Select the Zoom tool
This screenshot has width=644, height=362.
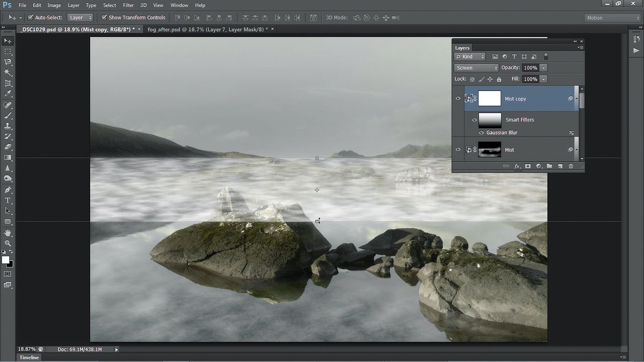8,243
